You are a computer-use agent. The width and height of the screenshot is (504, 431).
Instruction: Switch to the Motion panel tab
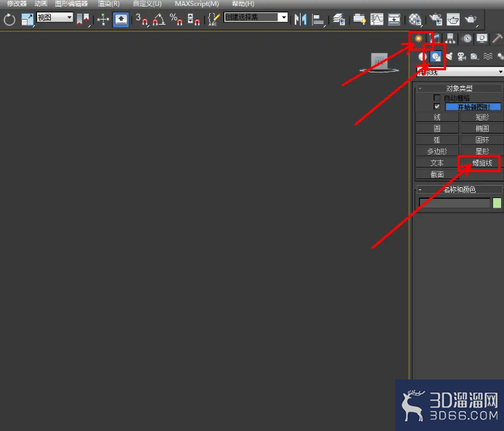467,38
